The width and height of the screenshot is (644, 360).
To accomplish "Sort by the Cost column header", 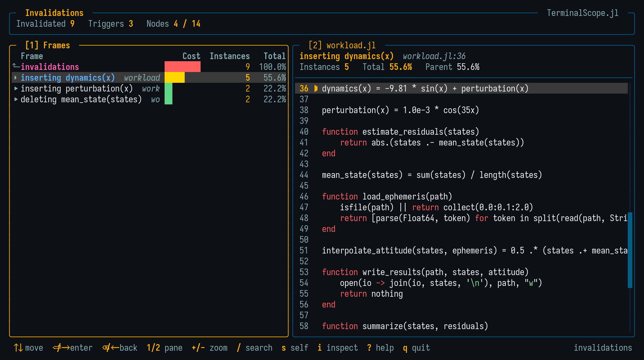I will point(191,56).
